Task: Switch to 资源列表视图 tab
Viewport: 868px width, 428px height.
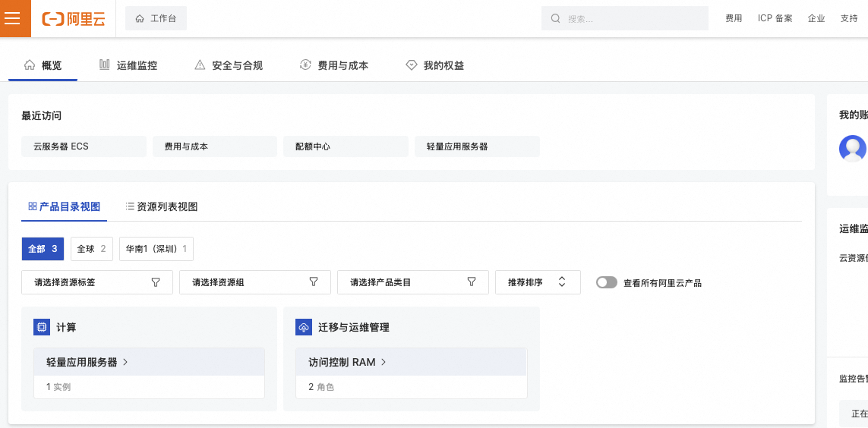Action: (x=162, y=207)
